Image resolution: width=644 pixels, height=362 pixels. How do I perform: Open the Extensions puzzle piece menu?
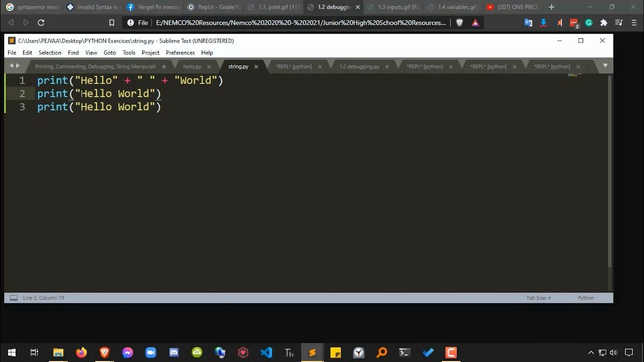point(604,23)
